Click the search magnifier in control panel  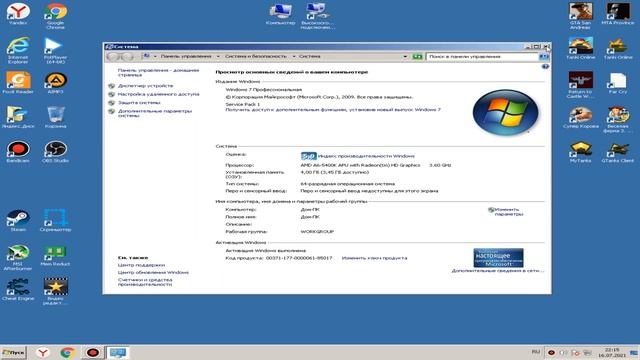click(544, 56)
